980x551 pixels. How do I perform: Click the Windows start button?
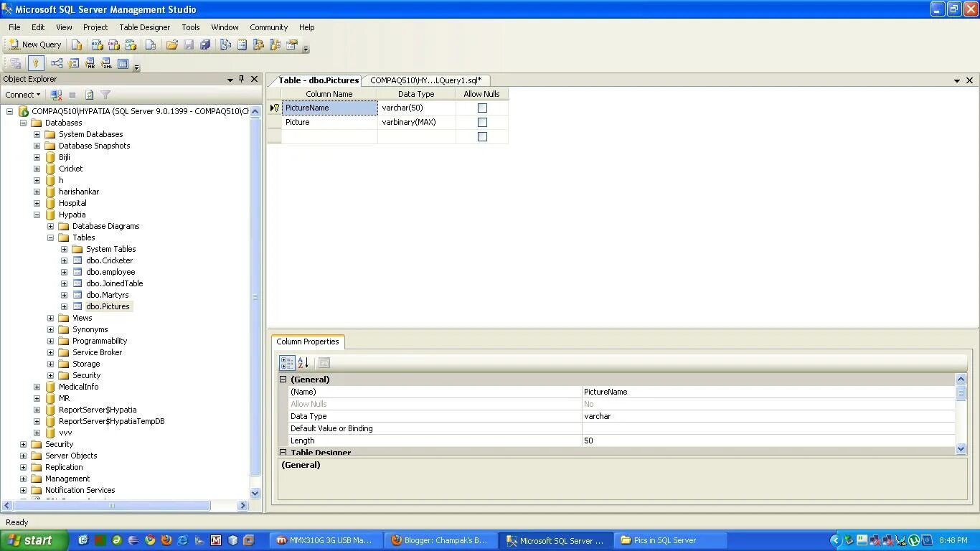[34, 540]
